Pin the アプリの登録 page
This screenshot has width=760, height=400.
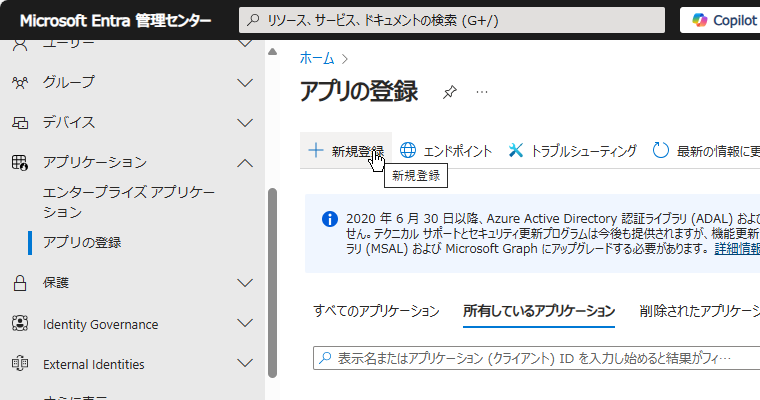450,92
